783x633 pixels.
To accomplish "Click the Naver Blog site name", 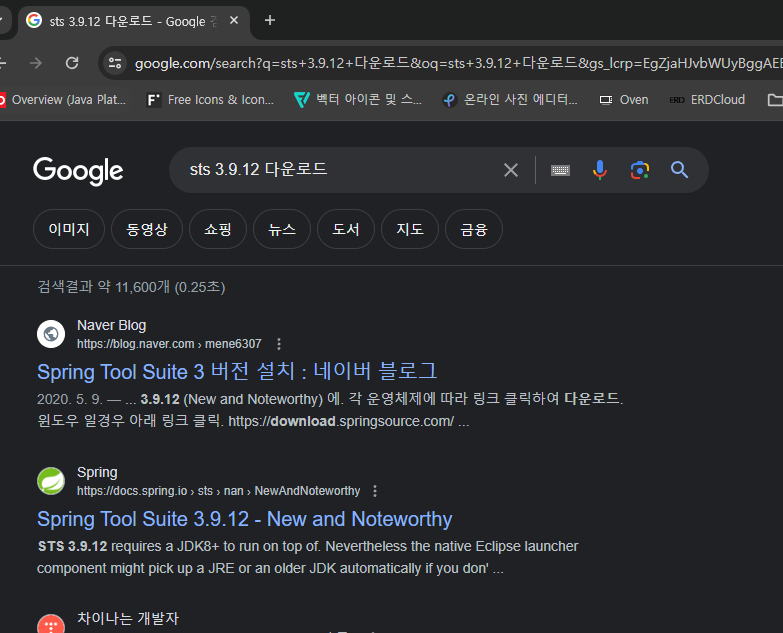I will (111, 325).
